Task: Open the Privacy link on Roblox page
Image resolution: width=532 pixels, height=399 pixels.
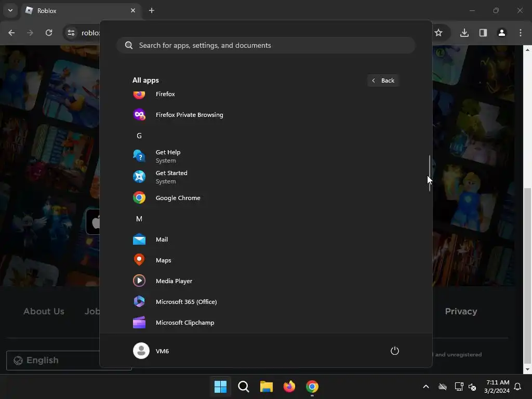Action: click(x=461, y=311)
